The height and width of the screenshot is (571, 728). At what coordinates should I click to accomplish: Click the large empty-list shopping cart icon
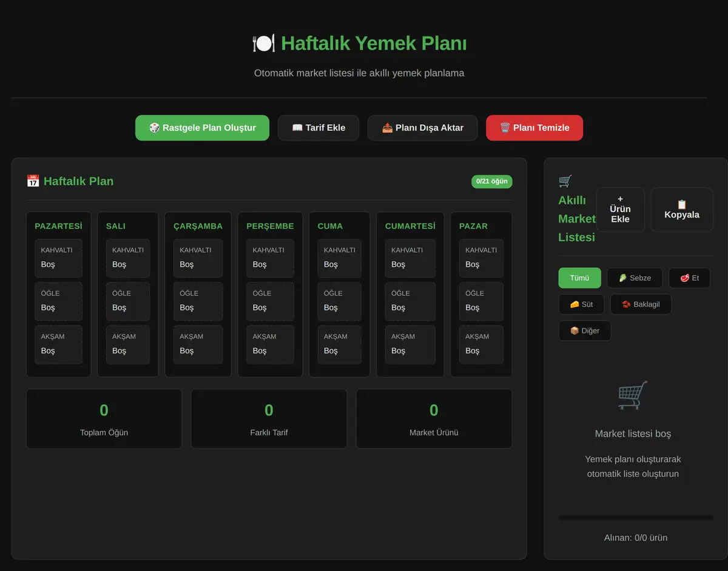pos(633,395)
